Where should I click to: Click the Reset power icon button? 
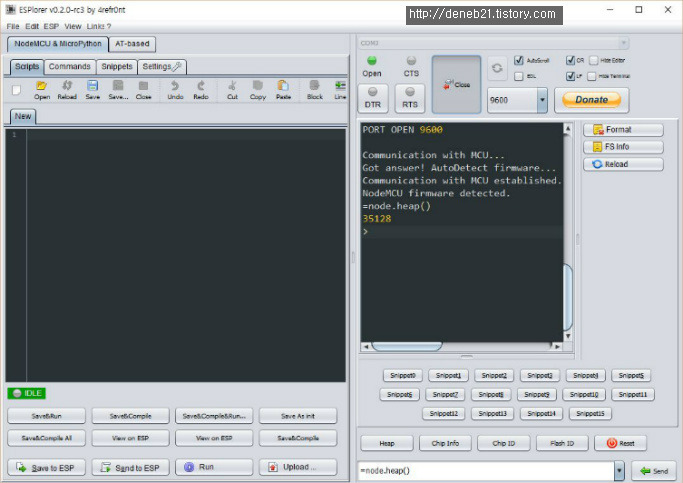coord(620,443)
